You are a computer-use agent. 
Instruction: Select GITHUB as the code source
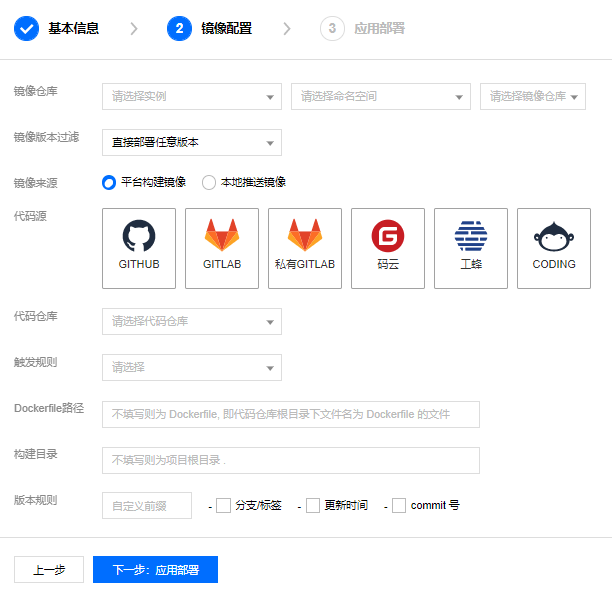tap(139, 248)
